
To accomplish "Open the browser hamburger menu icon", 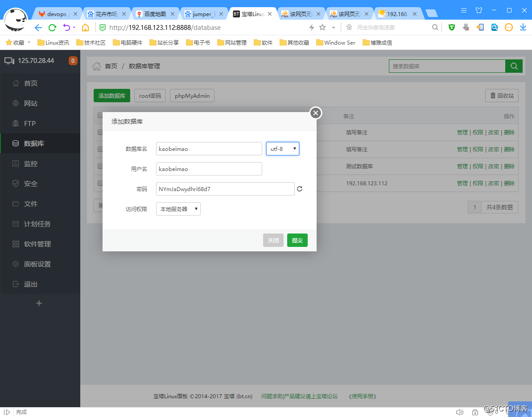I will coord(464,11).
